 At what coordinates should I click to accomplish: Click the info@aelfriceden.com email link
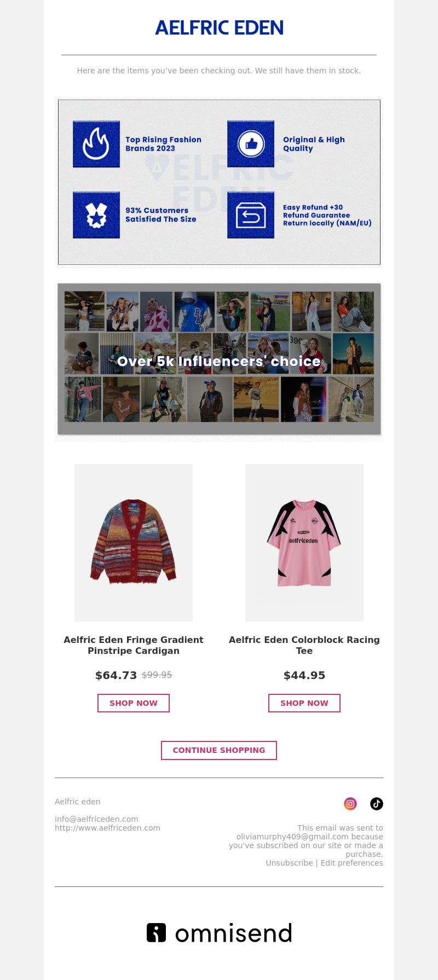96,819
